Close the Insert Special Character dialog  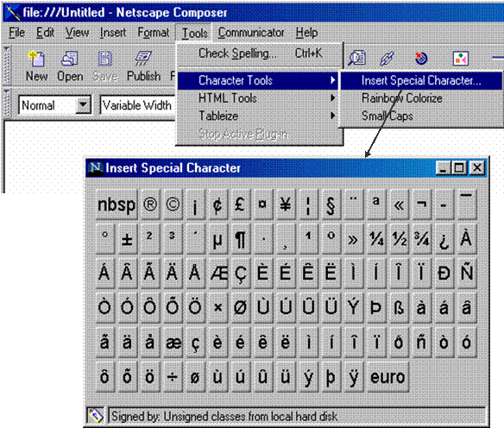(x=477, y=167)
